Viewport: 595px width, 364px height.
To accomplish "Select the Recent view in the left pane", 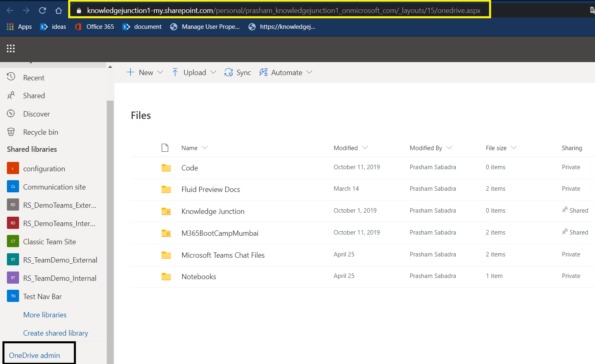I will point(34,77).
